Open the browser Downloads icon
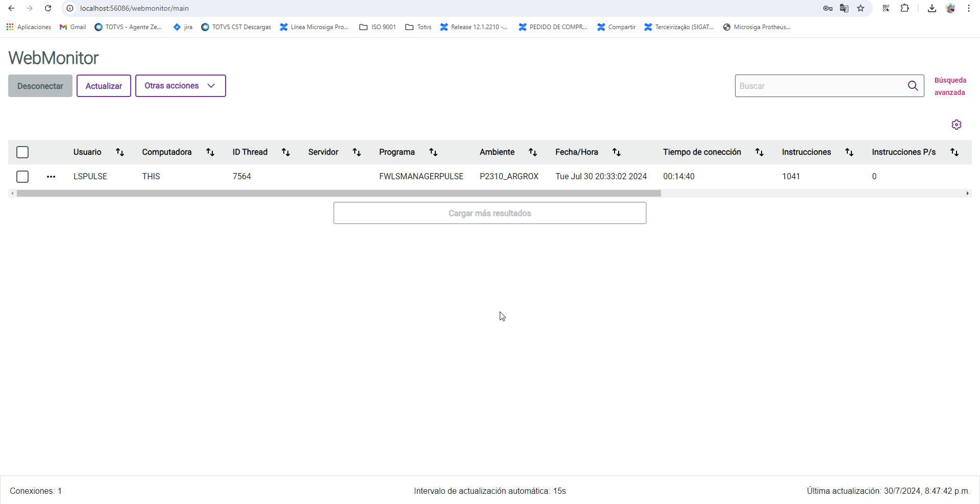The image size is (980, 504). pyautogui.click(x=932, y=8)
